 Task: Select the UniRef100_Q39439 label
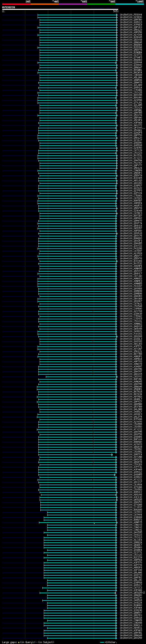pos(131,314)
